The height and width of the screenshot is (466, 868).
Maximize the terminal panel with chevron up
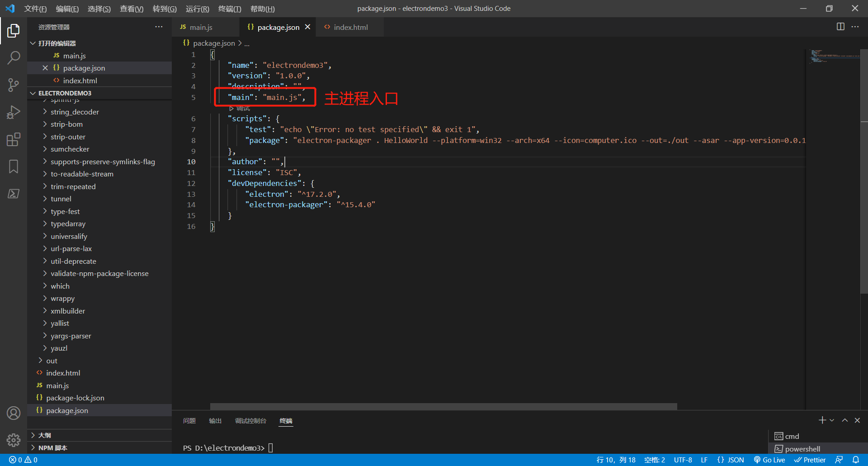(x=844, y=420)
